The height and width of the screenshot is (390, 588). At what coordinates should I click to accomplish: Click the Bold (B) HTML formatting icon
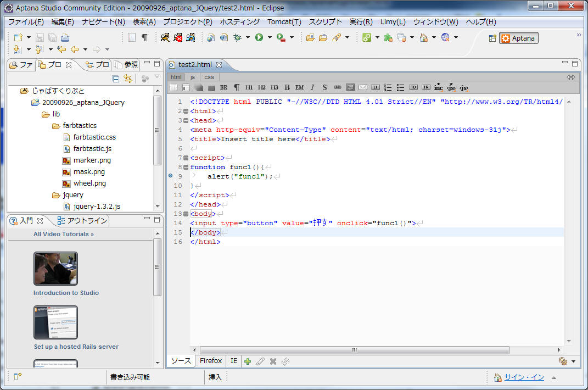click(287, 87)
